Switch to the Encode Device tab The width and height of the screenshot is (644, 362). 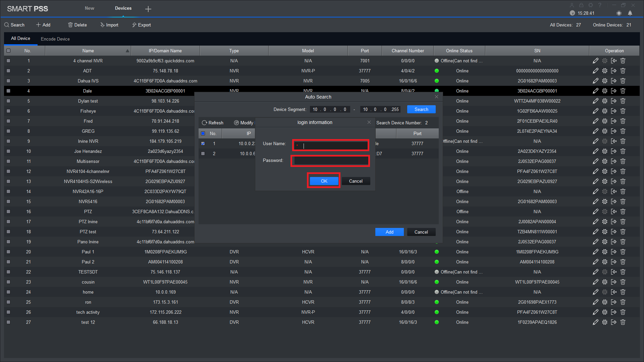pos(55,39)
